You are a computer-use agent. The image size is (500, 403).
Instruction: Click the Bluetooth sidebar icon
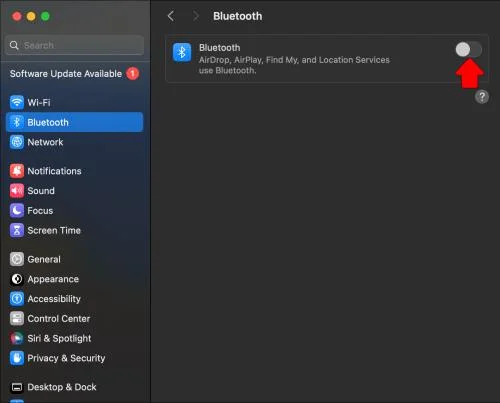(17, 122)
